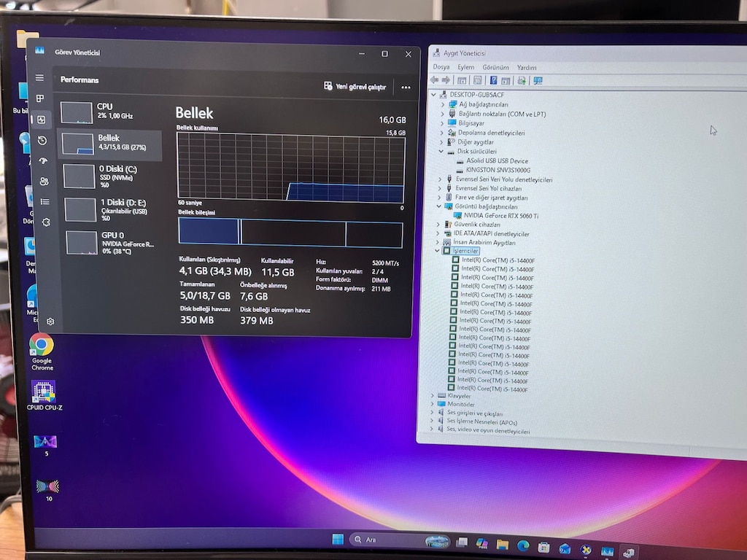747x560 pixels.
Task: Select the Performance page icon in Task Manager sidebar
Action: (x=42, y=120)
